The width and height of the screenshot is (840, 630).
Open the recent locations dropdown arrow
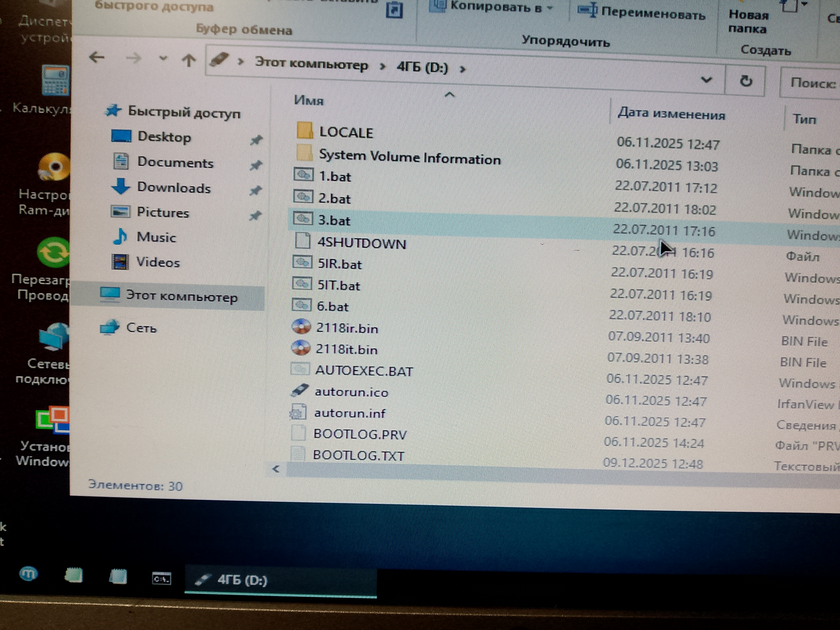163,59
